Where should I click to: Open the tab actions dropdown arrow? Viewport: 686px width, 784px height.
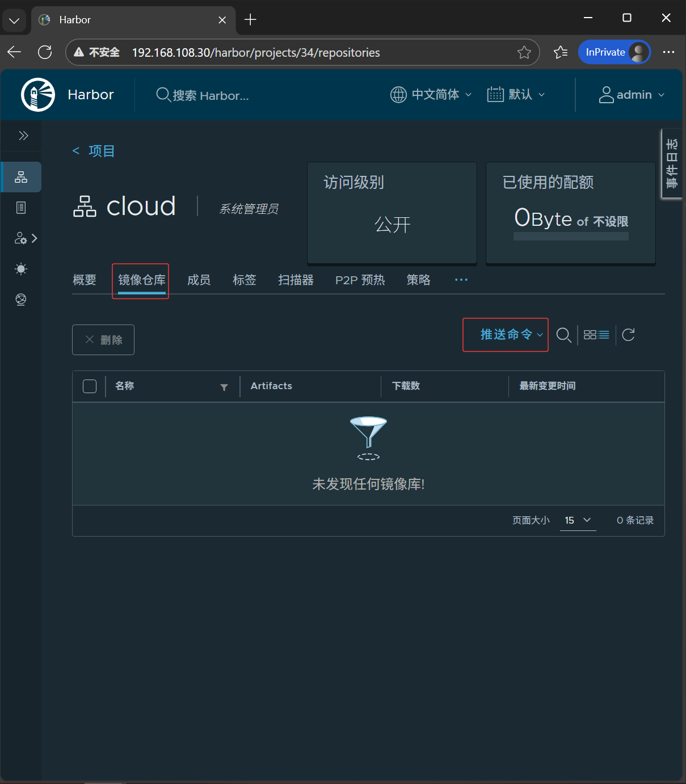pos(14,20)
